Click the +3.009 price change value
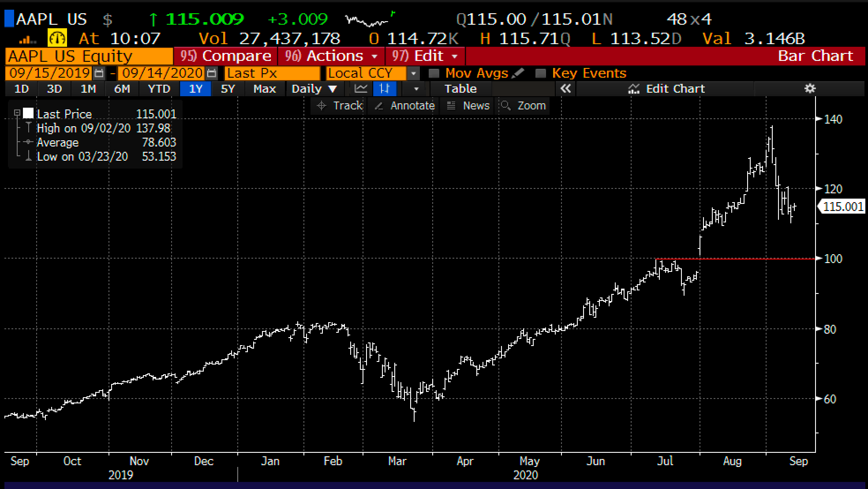 click(x=298, y=19)
